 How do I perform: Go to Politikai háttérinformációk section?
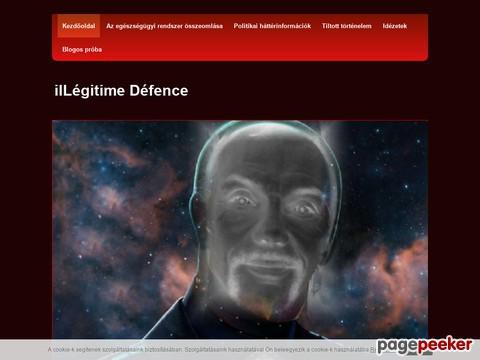272,26
